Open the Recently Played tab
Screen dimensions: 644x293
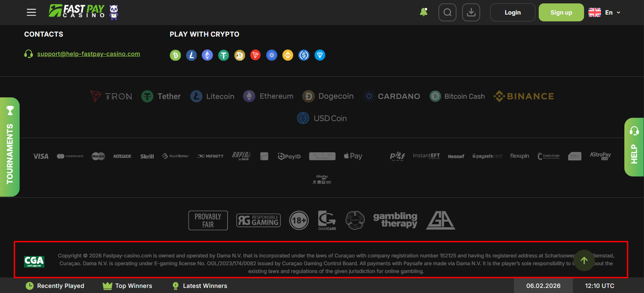[x=55, y=286]
